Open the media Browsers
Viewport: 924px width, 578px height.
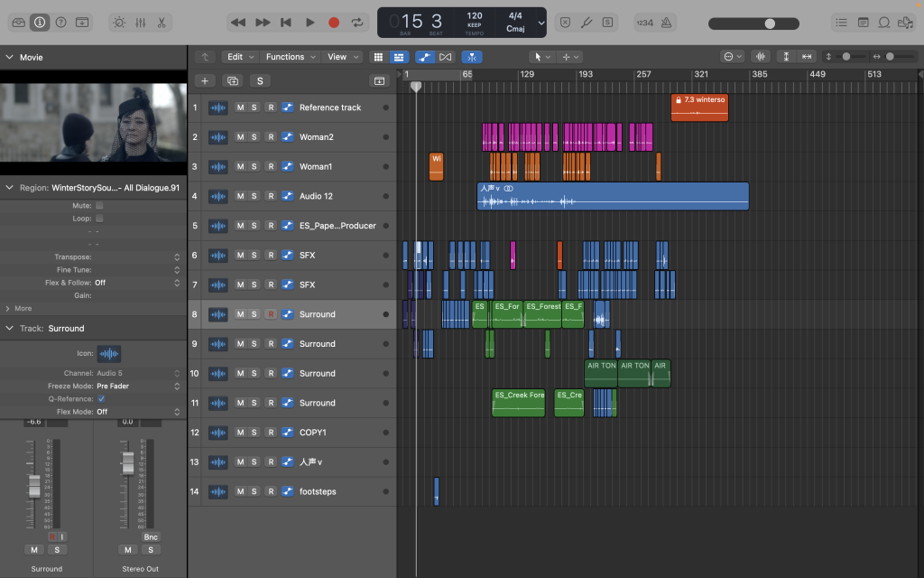905,23
